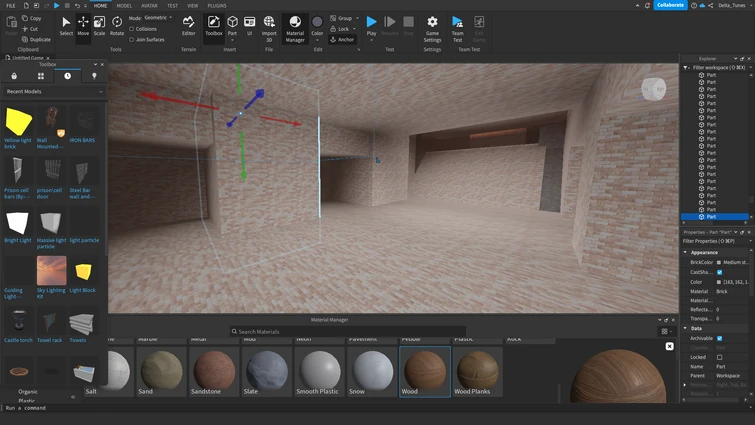The width and height of the screenshot is (755, 425).
Task: Check the Locked property checkbox
Action: coord(719,357)
